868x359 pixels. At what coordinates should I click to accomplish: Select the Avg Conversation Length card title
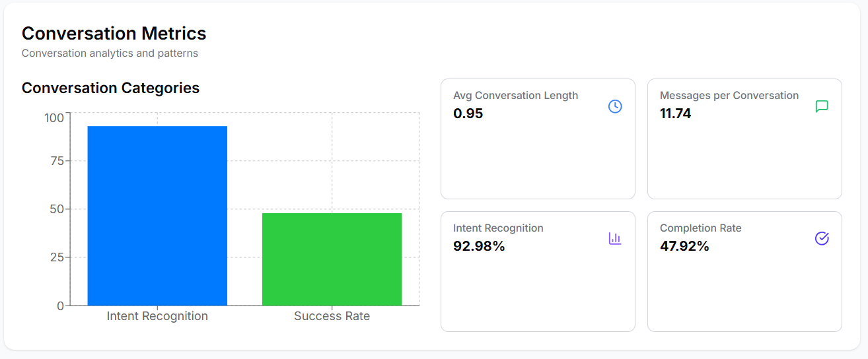click(x=515, y=96)
